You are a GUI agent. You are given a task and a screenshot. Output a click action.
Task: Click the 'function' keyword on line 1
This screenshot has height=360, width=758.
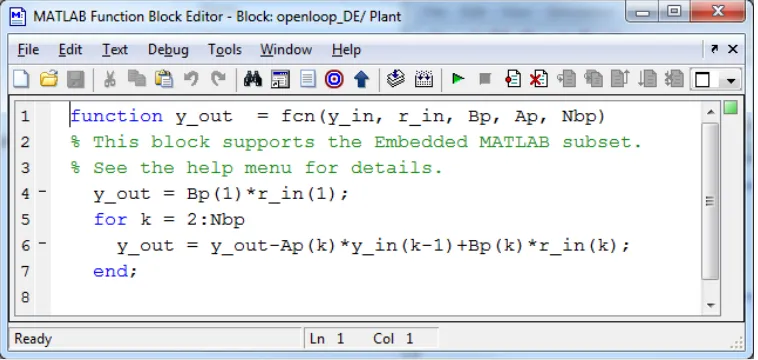[x=117, y=116]
